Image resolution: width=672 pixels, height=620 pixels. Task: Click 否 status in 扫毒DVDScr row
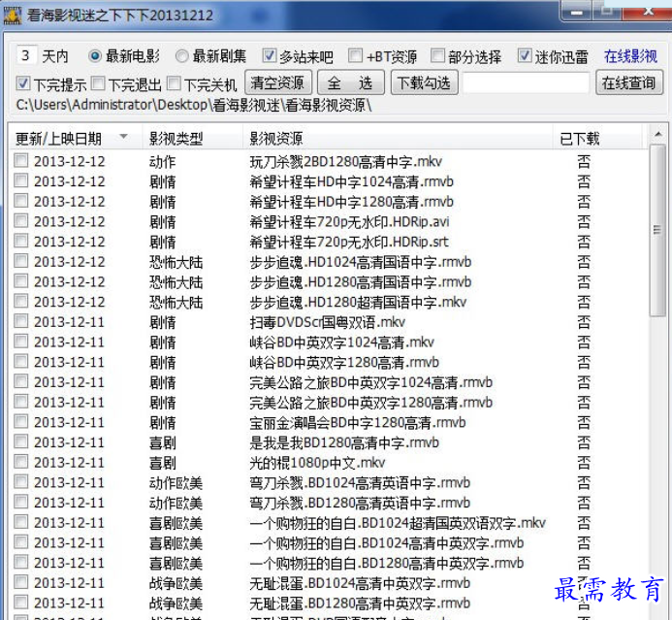[x=584, y=322]
